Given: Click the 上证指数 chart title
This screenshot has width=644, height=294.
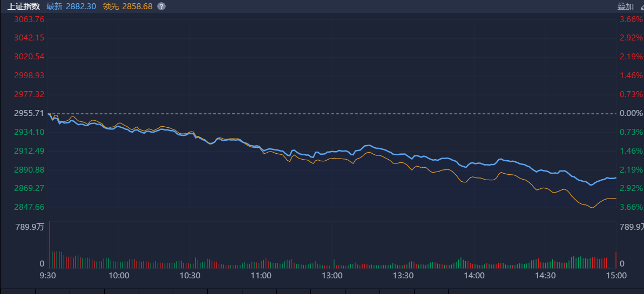Looking at the screenshot, I should [x=23, y=6].
